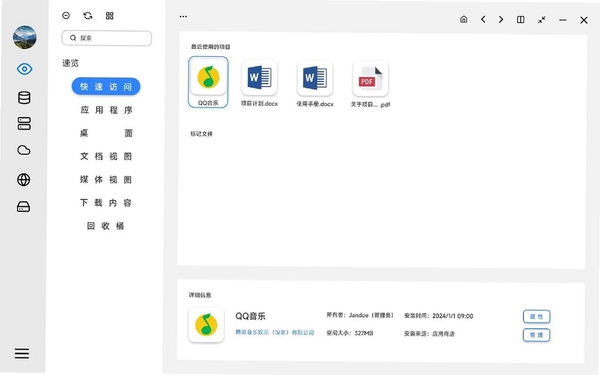
Task: Open the server rack icon in sidebar
Action: [x=24, y=124]
